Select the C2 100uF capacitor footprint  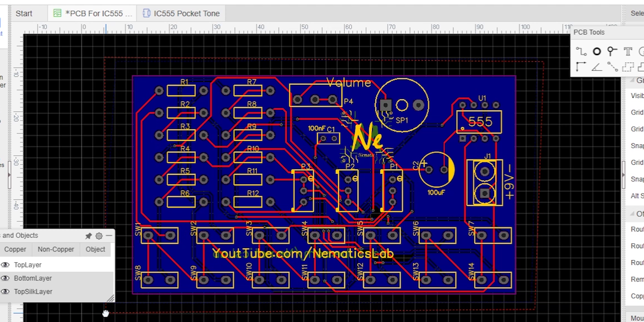[x=436, y=170]
